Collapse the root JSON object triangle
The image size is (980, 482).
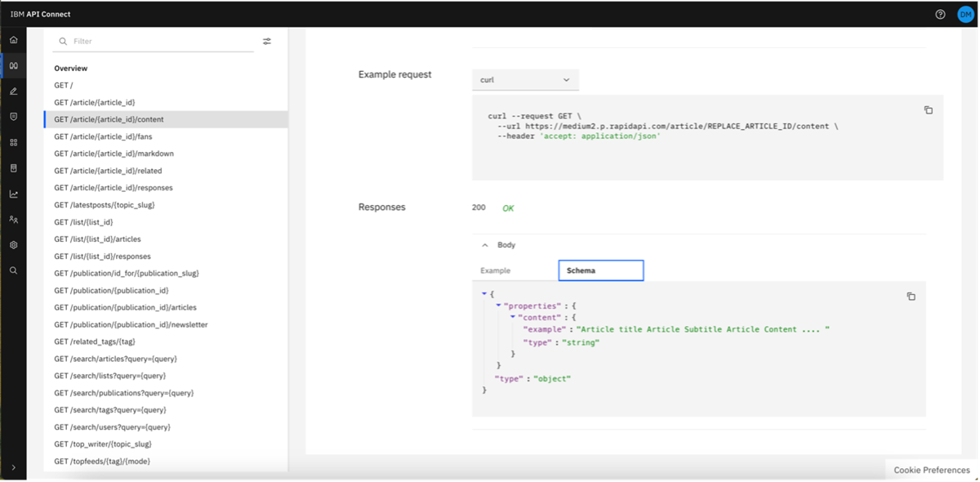click(x=484, y=293)
